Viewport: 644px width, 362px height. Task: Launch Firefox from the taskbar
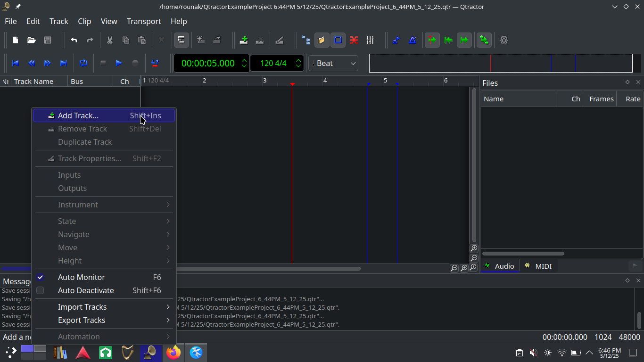tap(173, 352)
